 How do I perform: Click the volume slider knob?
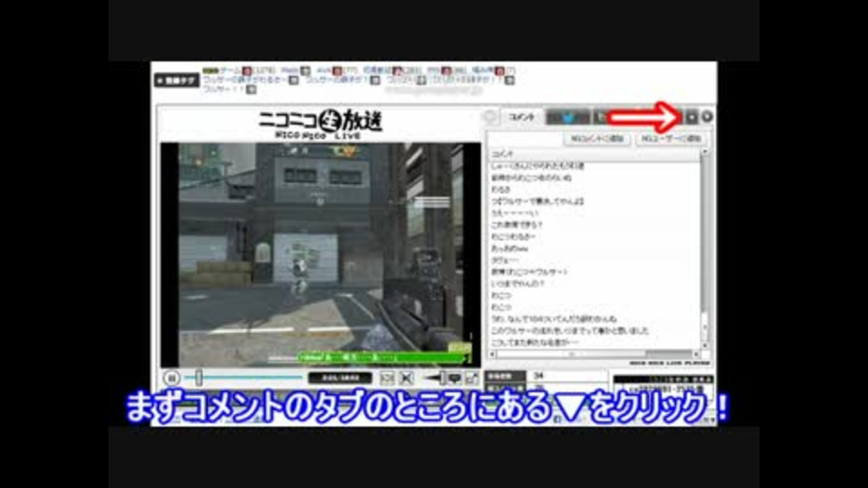tap(442, 378)
